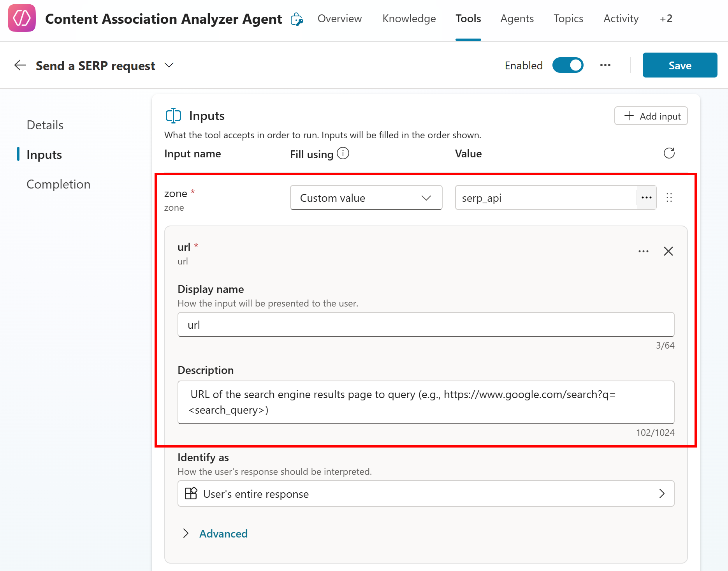
Task: Edit the url Display name field
Action: [426, 324]
